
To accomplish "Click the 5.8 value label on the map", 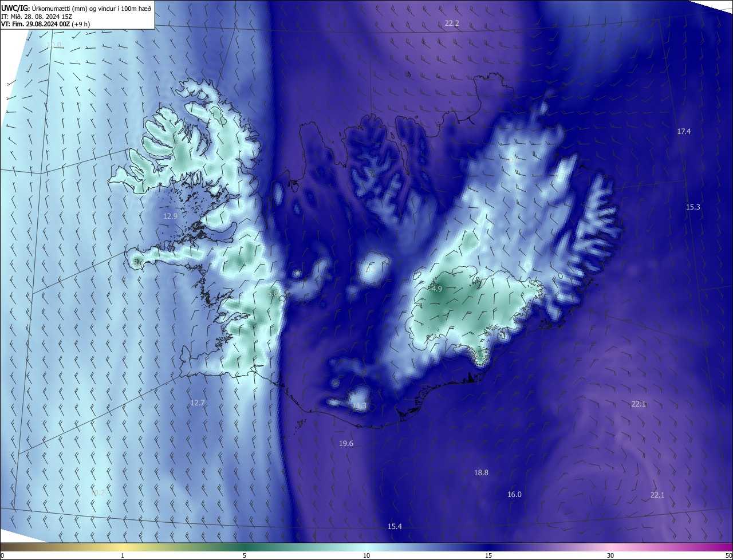I will tap(273, 293).
